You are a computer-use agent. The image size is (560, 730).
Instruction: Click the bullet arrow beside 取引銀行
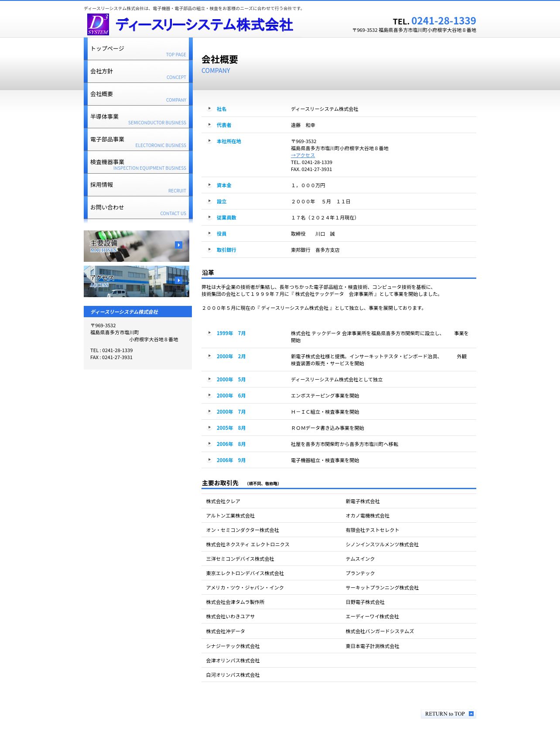tap(209, 250)
